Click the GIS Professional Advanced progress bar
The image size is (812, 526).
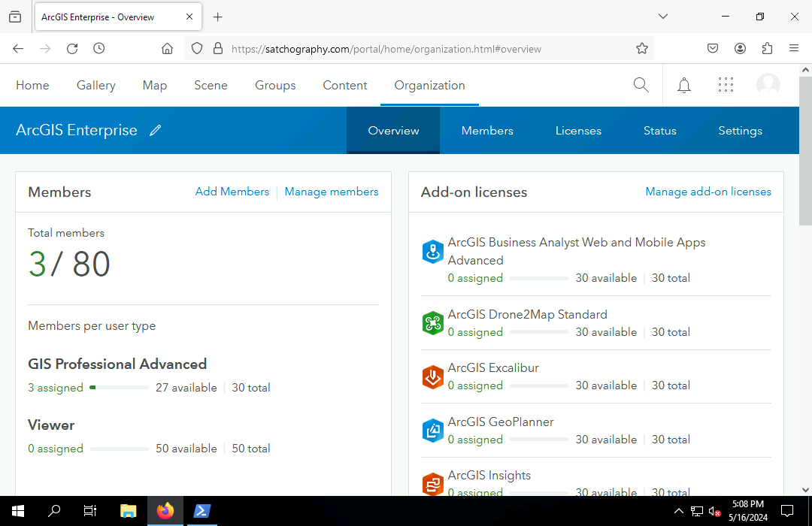pyautogui.click(x=120, y=388)
